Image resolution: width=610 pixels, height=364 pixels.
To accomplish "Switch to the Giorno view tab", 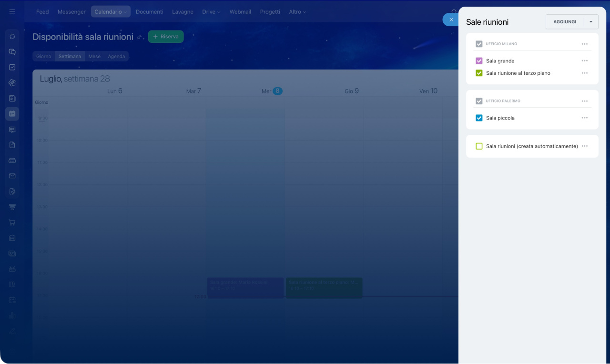I will (44, 56).
